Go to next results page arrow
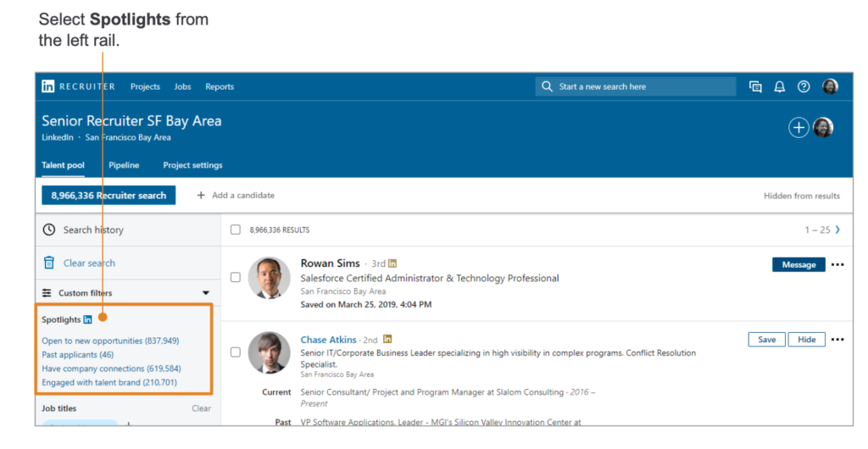The height and width of the screenshot is (449, 868). tap(837, 230)
